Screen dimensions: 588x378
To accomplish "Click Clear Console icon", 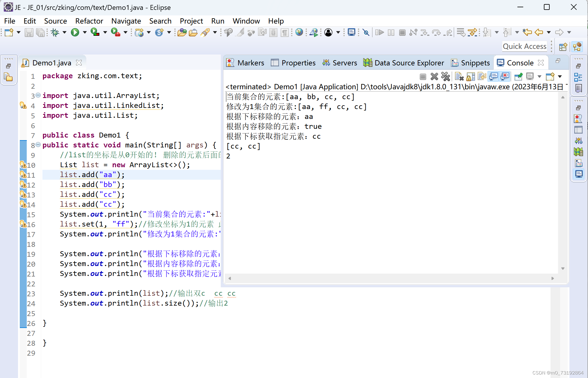I will (x=459, y=76).
